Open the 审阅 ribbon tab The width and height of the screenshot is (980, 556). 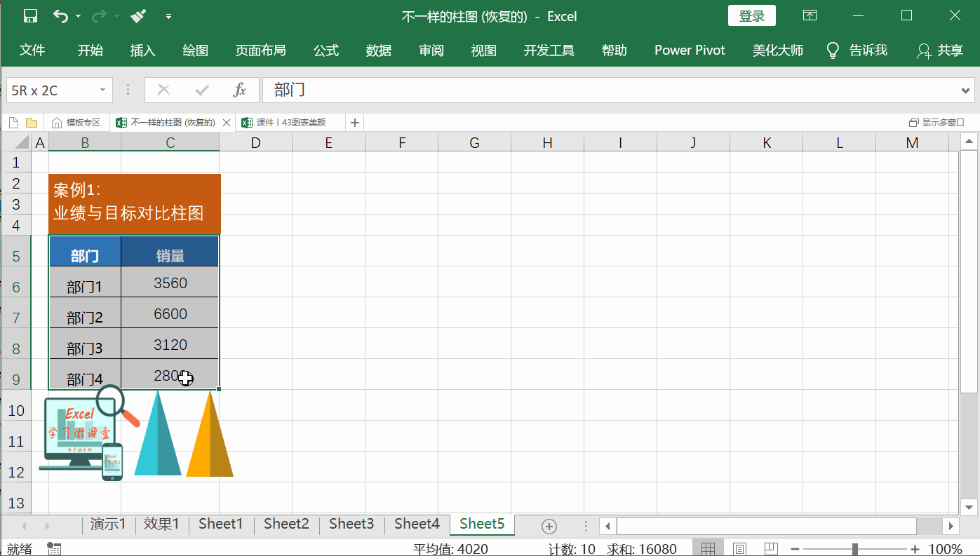coord(431,50)
